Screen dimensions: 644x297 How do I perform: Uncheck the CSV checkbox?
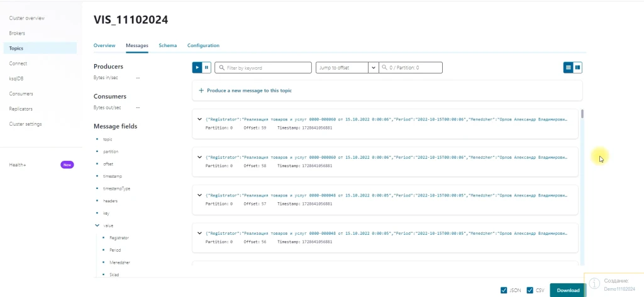click(530, 290)
